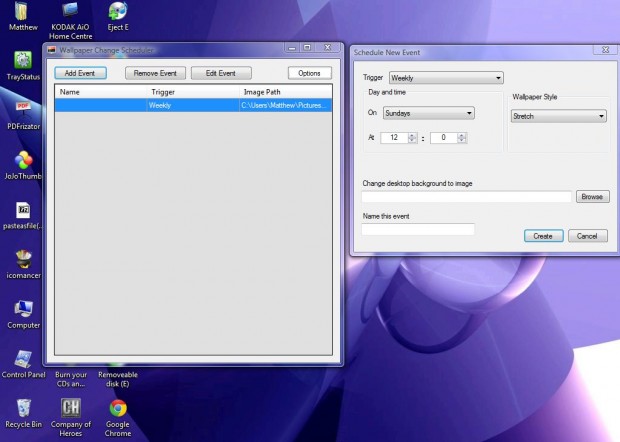Expand the Trigger dropdown set to Weekly

445,77
